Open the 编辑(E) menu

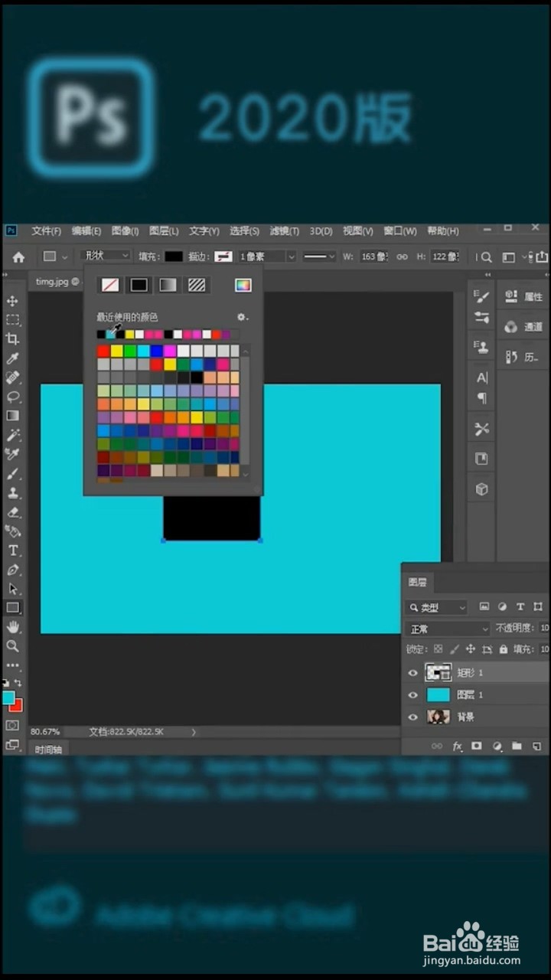[86, 230]
